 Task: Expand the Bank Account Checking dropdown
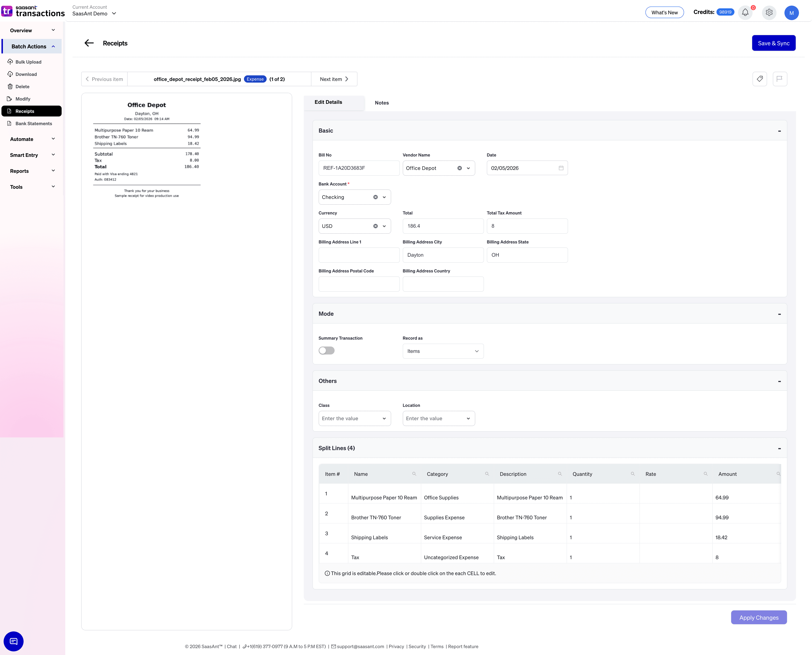point(384,197)
